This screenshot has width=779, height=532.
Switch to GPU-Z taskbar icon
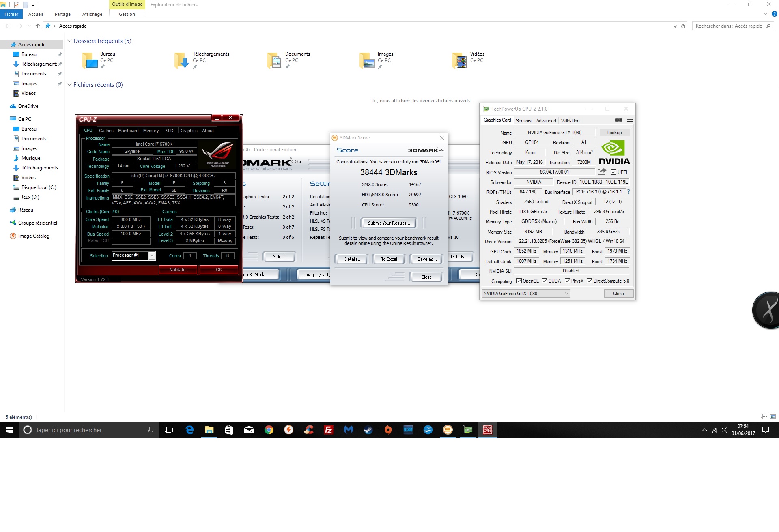click(468, 430)
